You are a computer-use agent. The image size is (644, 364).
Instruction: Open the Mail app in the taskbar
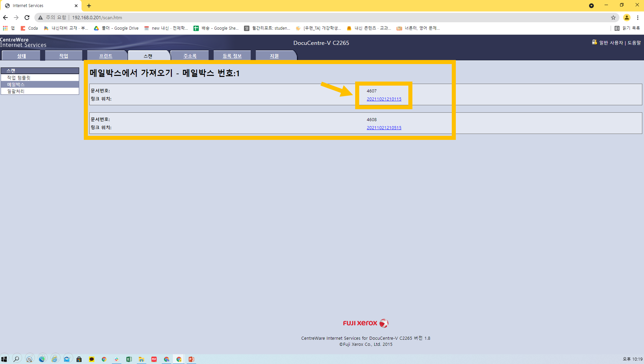click(x=67, y=359)
